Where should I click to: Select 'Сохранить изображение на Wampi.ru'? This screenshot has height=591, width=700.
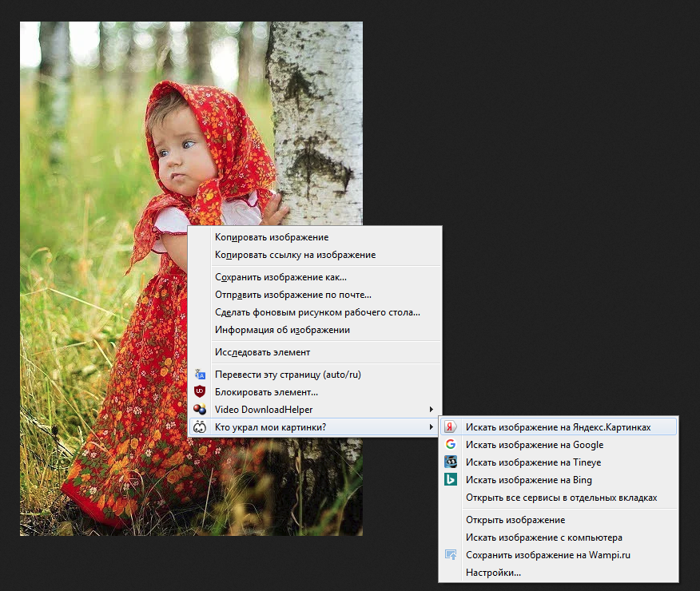pos(559,555)
